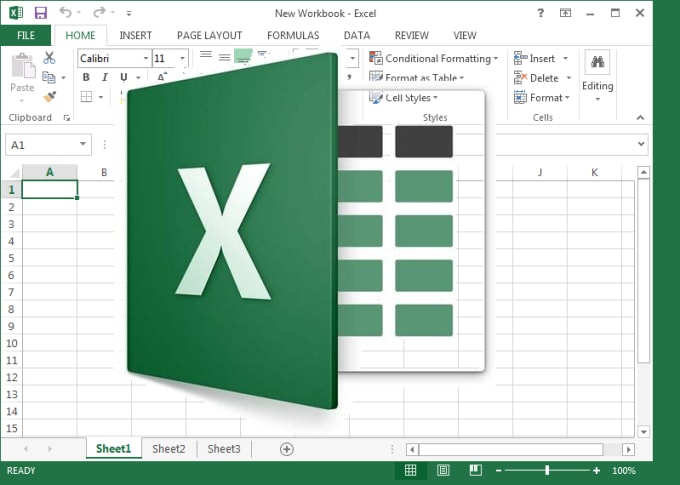Switch to Sheet1 tab

coord(114,449)
